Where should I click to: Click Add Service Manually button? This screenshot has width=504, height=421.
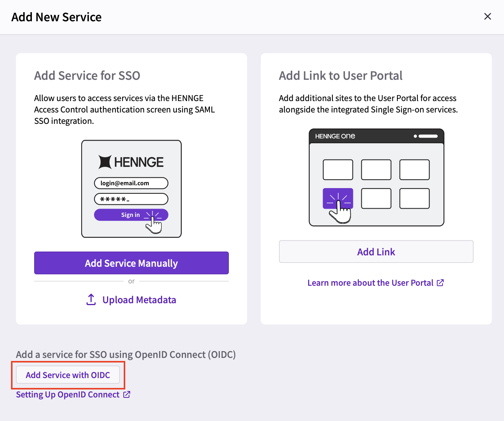[x=131, y=263]
